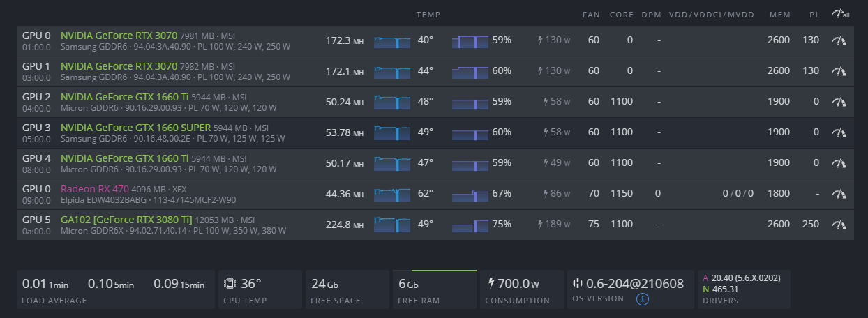This screenshot has width=868, height=318.
Task: Open the GA102 GeForce RTX 3080 Ti name
Action: pos(126,220)
